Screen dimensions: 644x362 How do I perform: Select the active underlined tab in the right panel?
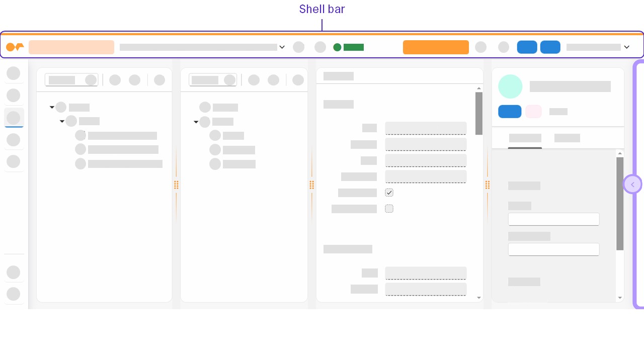click(525, 138)
